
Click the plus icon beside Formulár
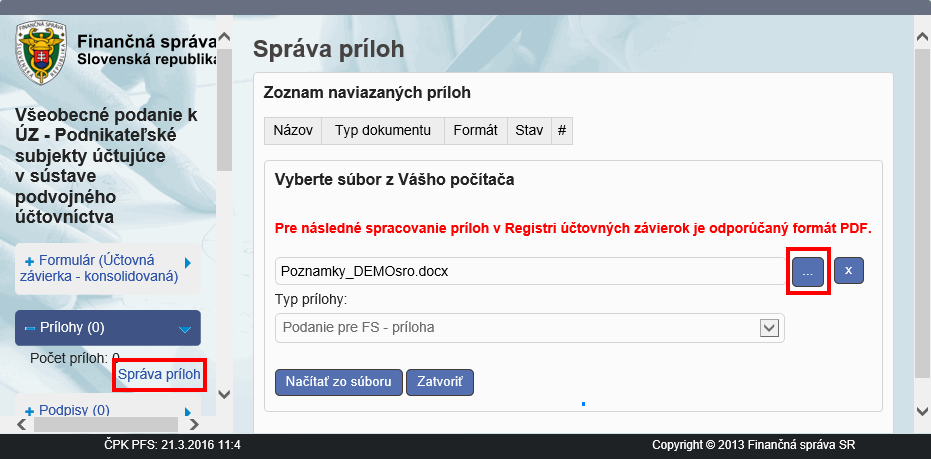pyautogui.click(x=29, y=261)
